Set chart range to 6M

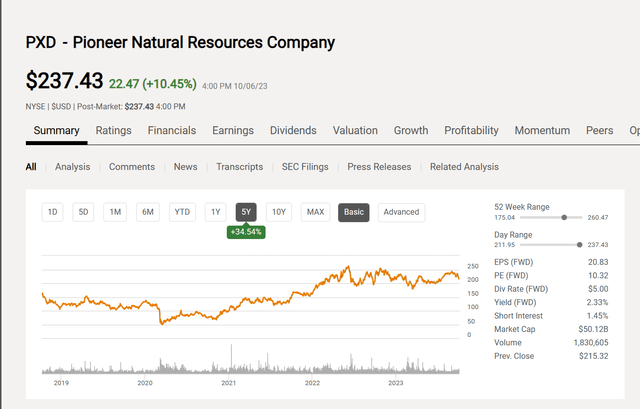click(x=148, y=212)
